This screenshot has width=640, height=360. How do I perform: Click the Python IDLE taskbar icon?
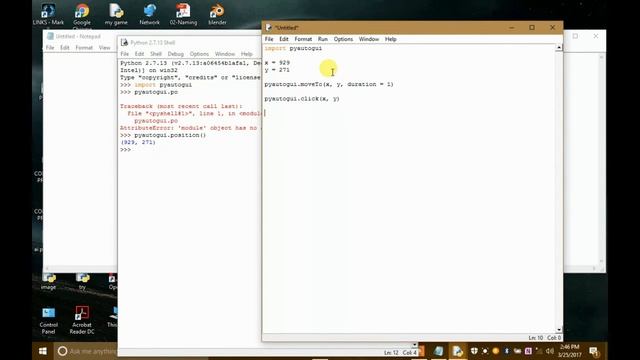[458, 351]
